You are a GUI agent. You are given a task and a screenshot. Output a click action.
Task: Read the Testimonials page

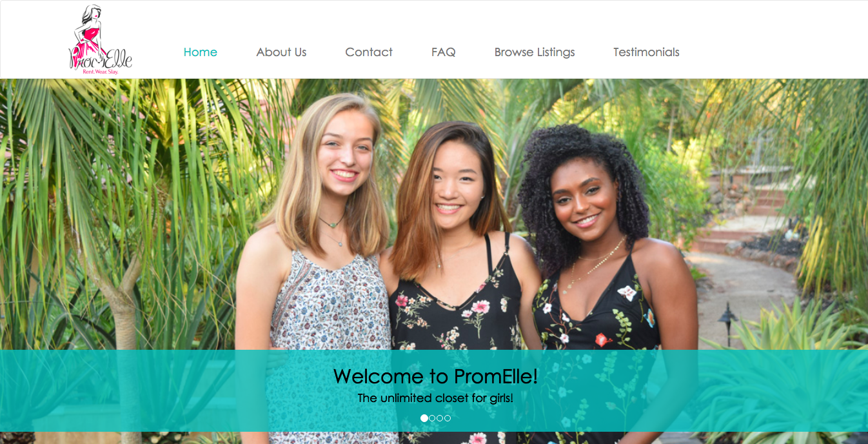pyautogui.click(x=646, y=52)
